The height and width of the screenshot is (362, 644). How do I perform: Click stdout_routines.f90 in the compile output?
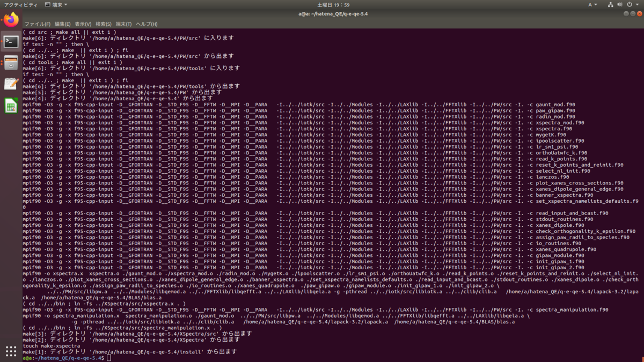(564, 219)
